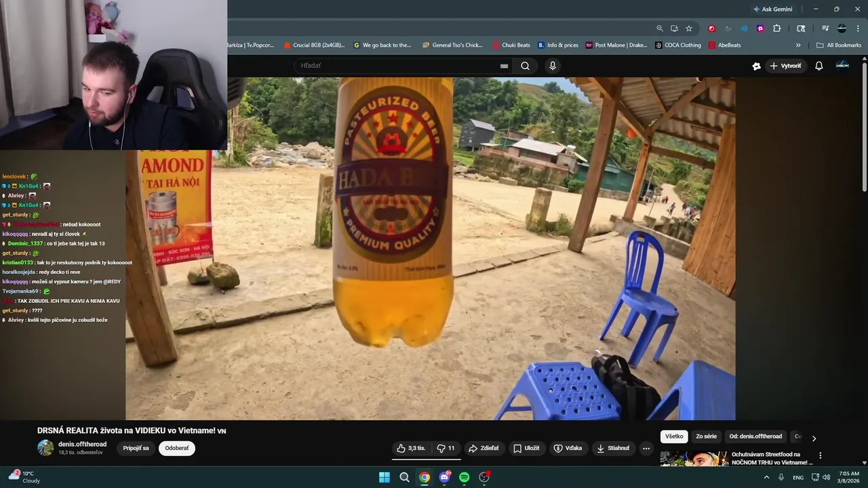Image resolution: width=868 pixels, height=488 pixels.
Task: Click the YouTube search magnifier button
Action: (525, 66)
